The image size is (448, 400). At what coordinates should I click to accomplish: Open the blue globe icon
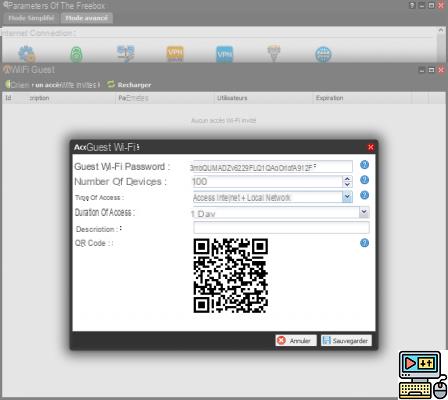point(323,55)
